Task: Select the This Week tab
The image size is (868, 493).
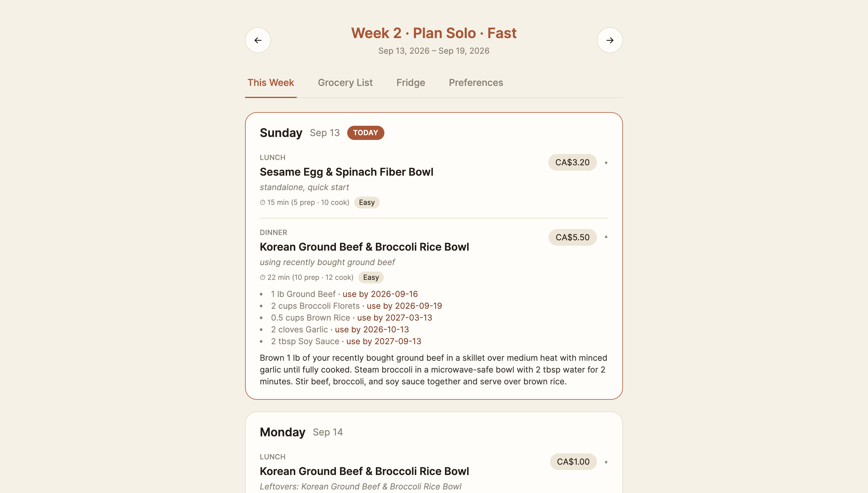Action: coord(270,83)
